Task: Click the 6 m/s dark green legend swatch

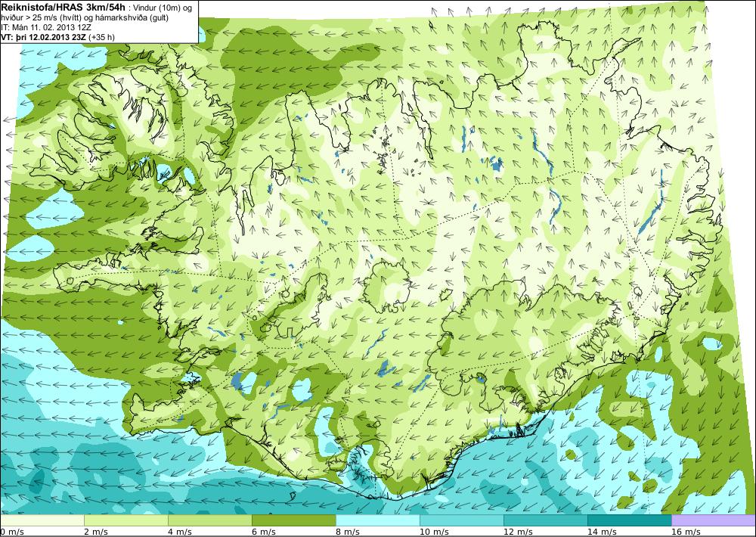Action: [293, 520]
